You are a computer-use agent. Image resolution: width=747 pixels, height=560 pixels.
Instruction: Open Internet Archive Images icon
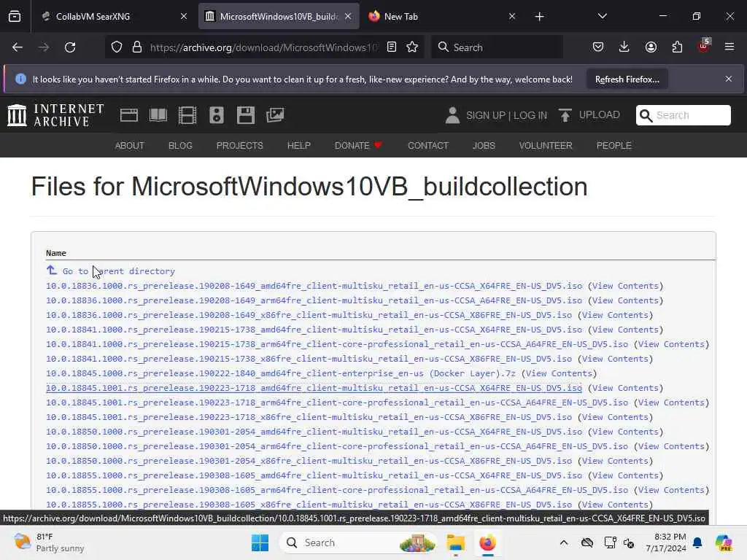[275, 115]
